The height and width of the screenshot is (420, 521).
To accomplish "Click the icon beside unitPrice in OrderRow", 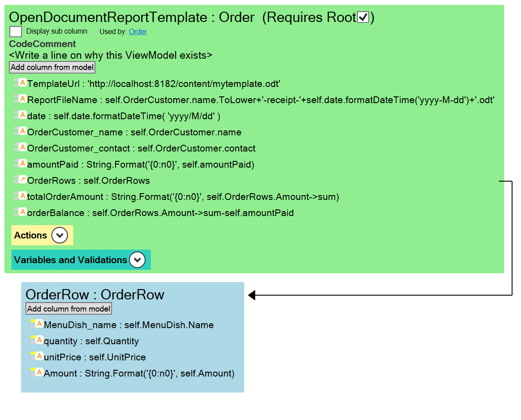I will click(x=39, y=356).
